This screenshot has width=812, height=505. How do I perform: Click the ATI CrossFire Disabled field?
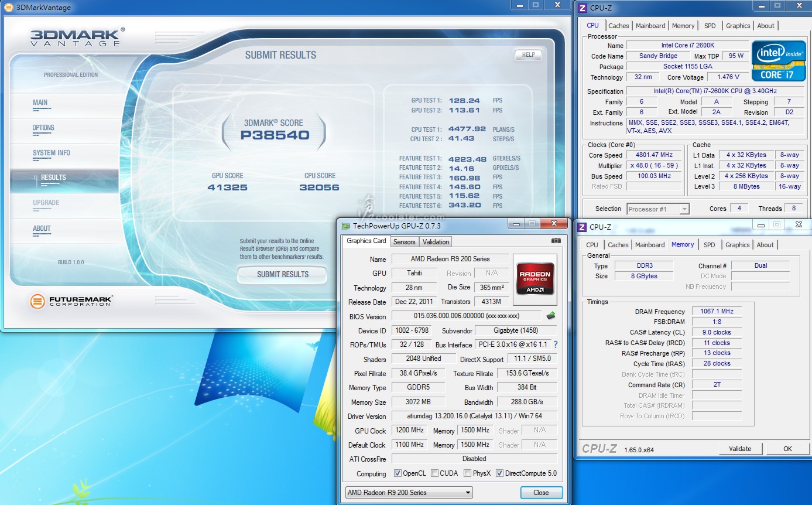click(474, 459)
